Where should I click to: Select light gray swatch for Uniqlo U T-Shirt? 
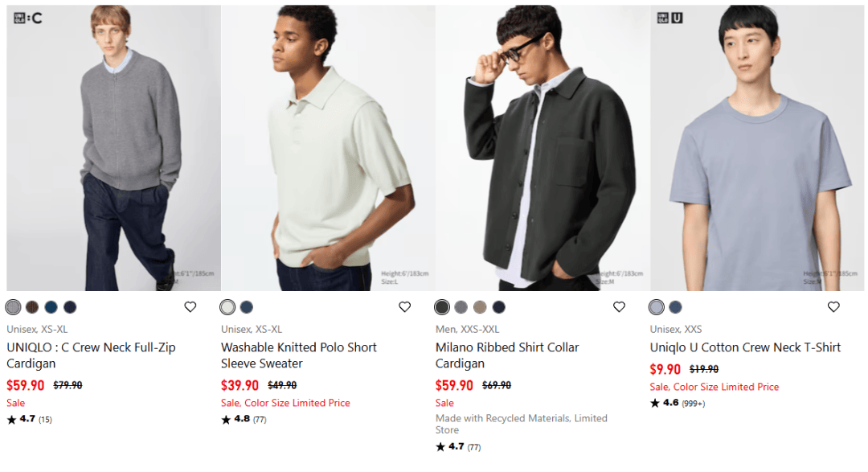[x=657, y=307]
